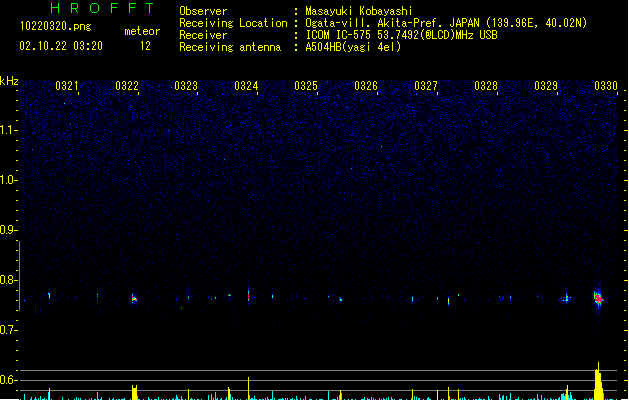
Task: Select the file name 10220320.png
Action: click(56, 26)
